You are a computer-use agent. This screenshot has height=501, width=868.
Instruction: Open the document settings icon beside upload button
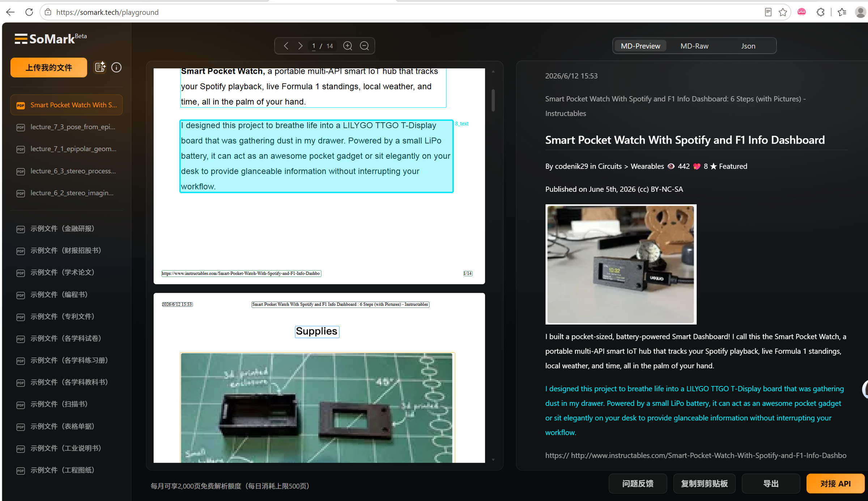coord(100,67)
